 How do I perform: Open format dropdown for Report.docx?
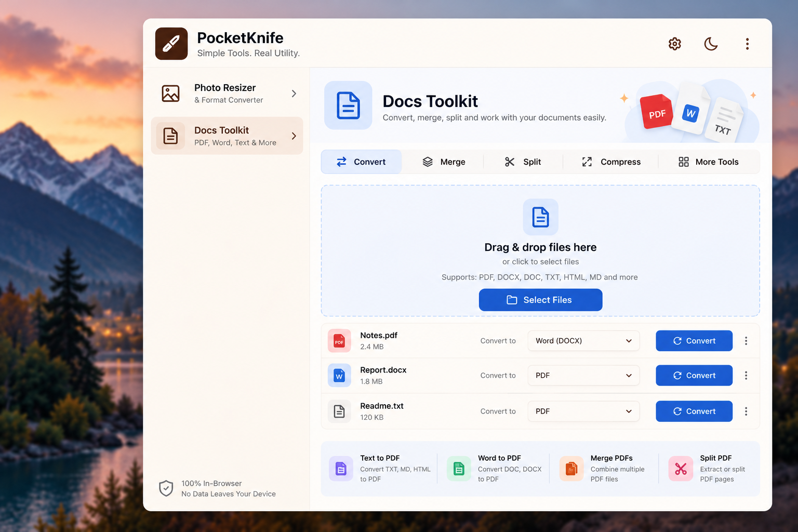click(x=583, y=376)
